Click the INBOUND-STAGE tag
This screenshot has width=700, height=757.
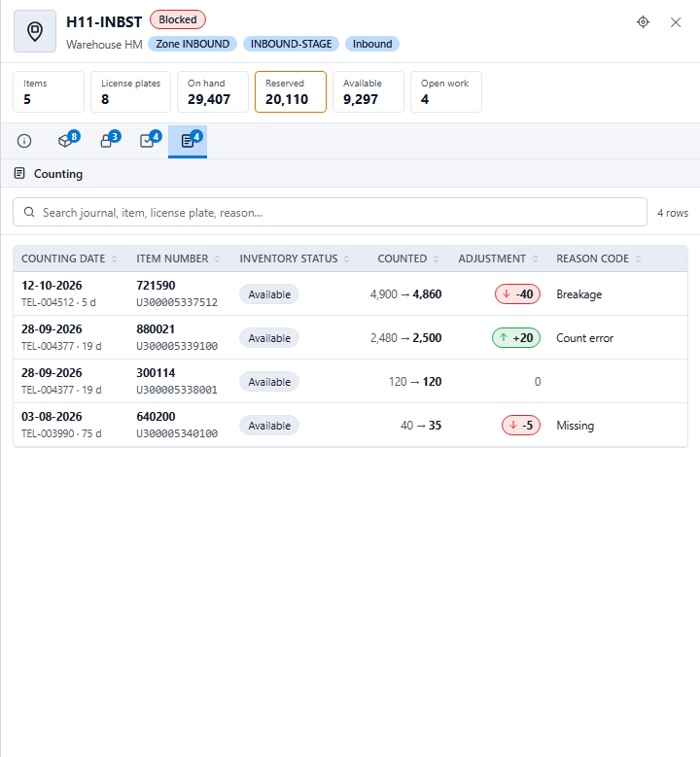click(x=291, y=44)
